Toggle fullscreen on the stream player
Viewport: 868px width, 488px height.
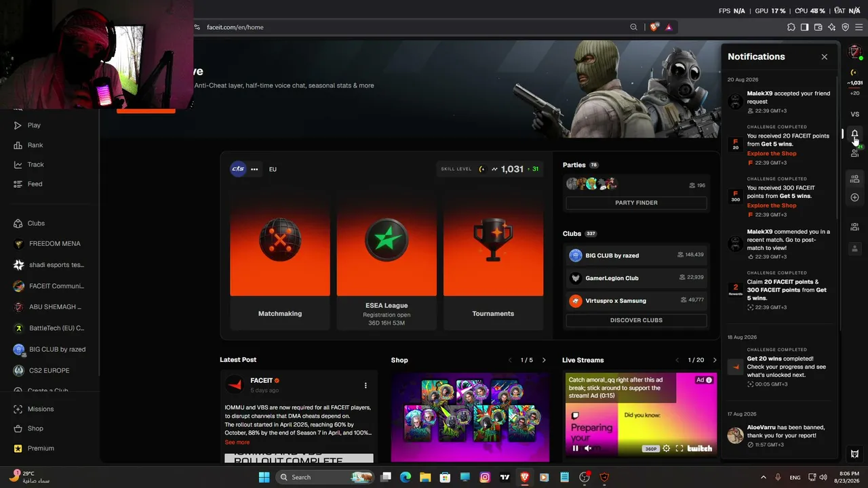click(679, 448)
